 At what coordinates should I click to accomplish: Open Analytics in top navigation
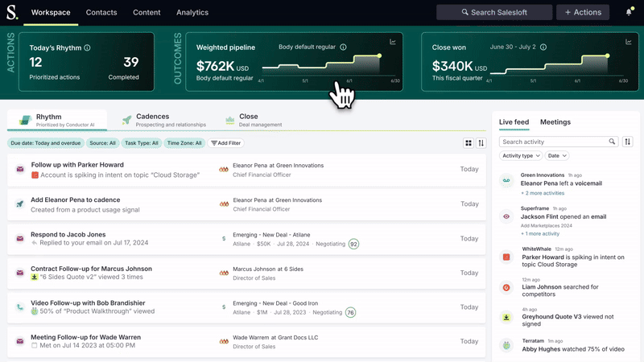[192, 12]
